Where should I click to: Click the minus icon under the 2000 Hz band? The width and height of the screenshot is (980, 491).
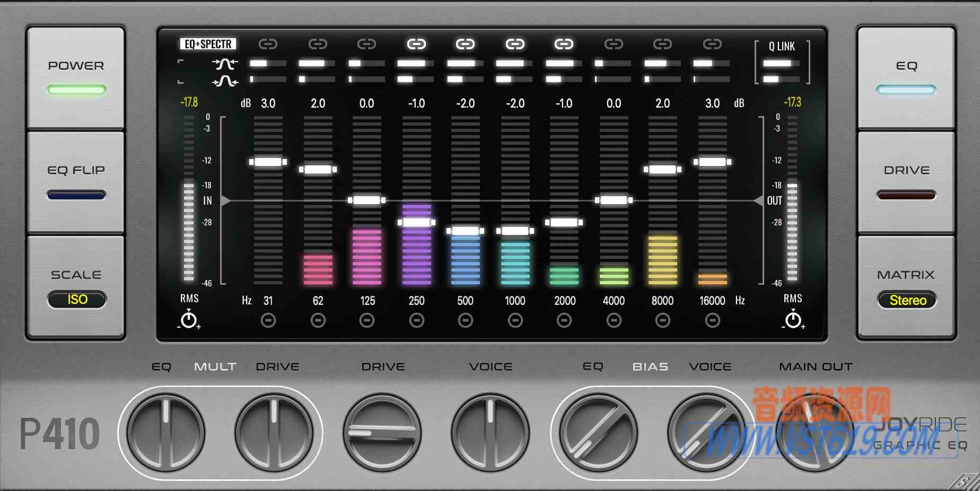564,320
